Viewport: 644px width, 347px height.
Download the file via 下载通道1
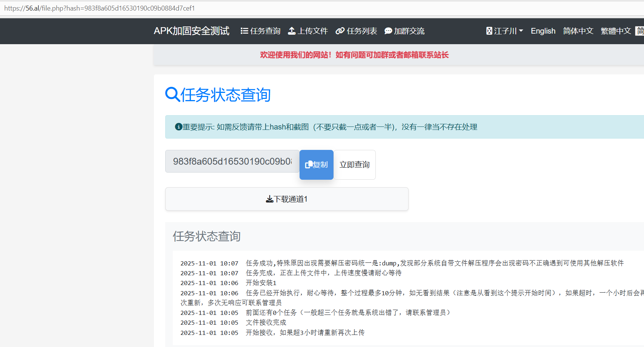click(x=287, y=199)
